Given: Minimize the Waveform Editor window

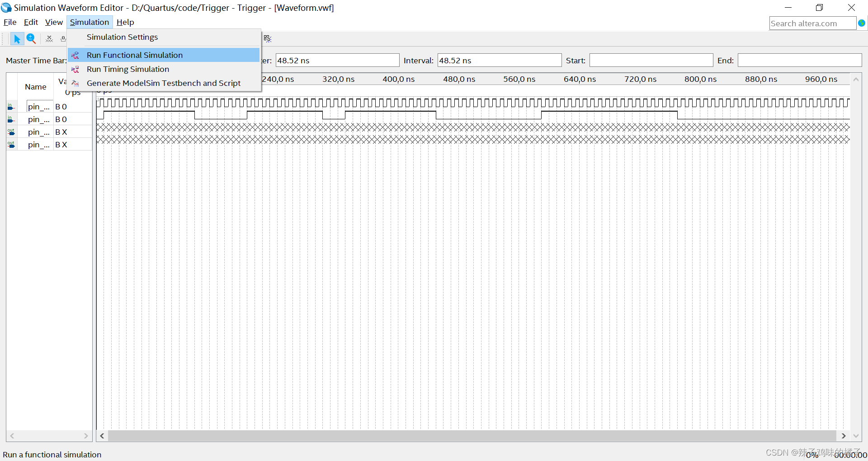Looking at the screenshot, I should pos(788,8).
